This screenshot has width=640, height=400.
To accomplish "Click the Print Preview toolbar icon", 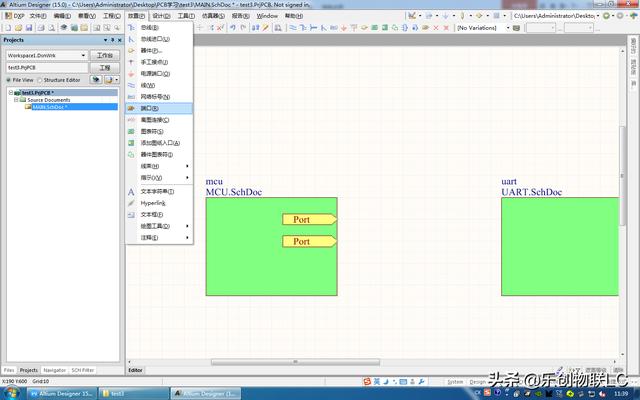I will [x=51, y=28].
